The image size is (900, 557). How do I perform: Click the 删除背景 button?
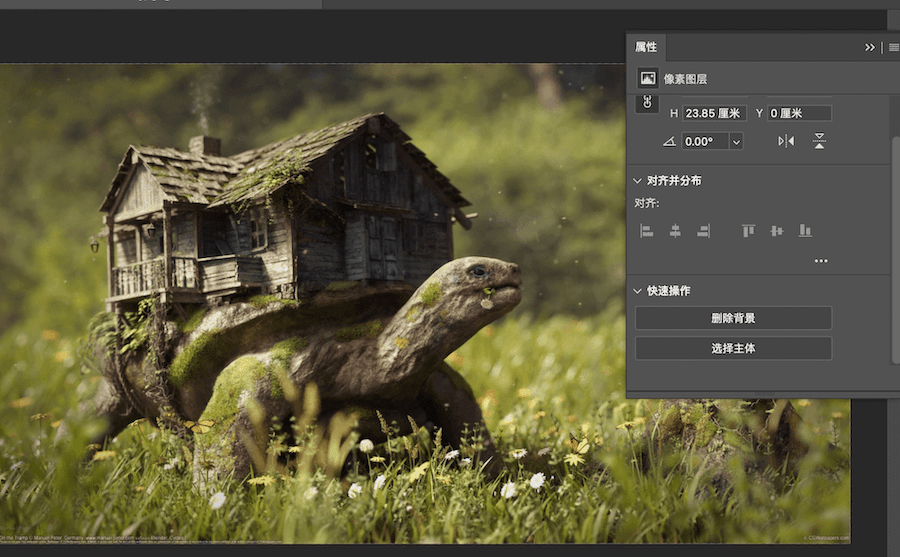(x=733, y=318)
